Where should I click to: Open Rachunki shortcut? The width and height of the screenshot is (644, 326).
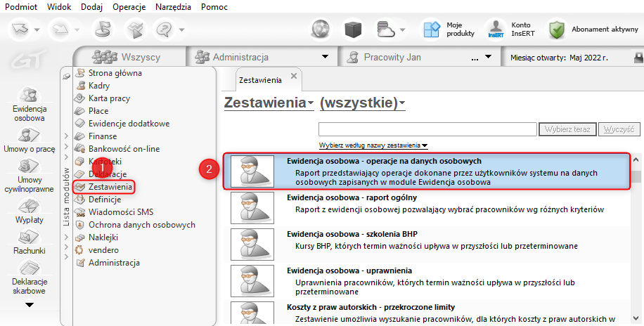tap(29, 242)
